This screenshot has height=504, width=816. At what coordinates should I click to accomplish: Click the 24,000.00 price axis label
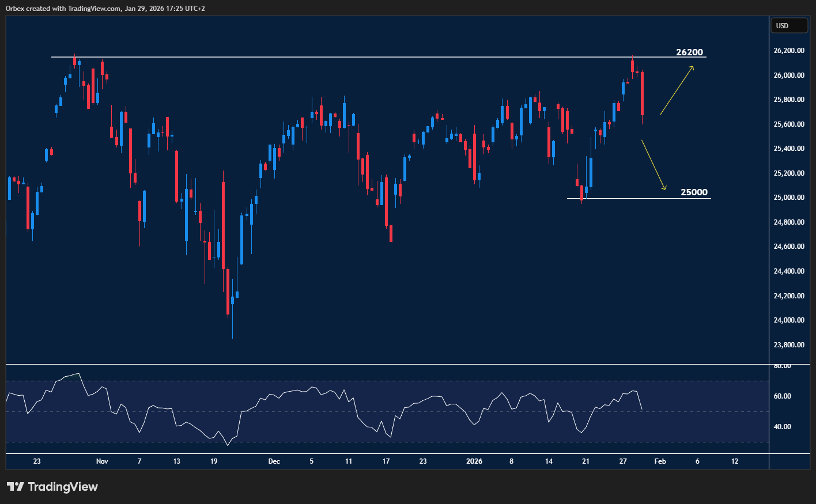click(x=789, y=320)
